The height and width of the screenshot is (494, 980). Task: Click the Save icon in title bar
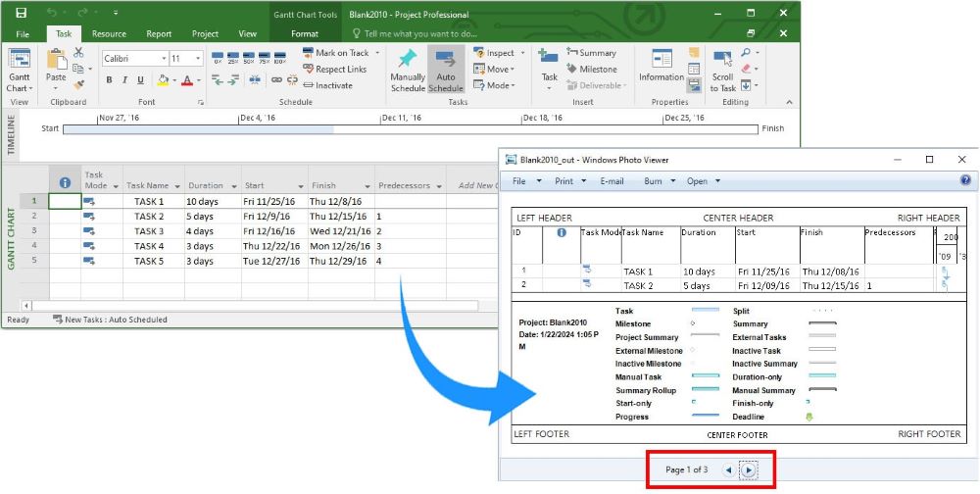pyautogui.click(x=22, y=14)
